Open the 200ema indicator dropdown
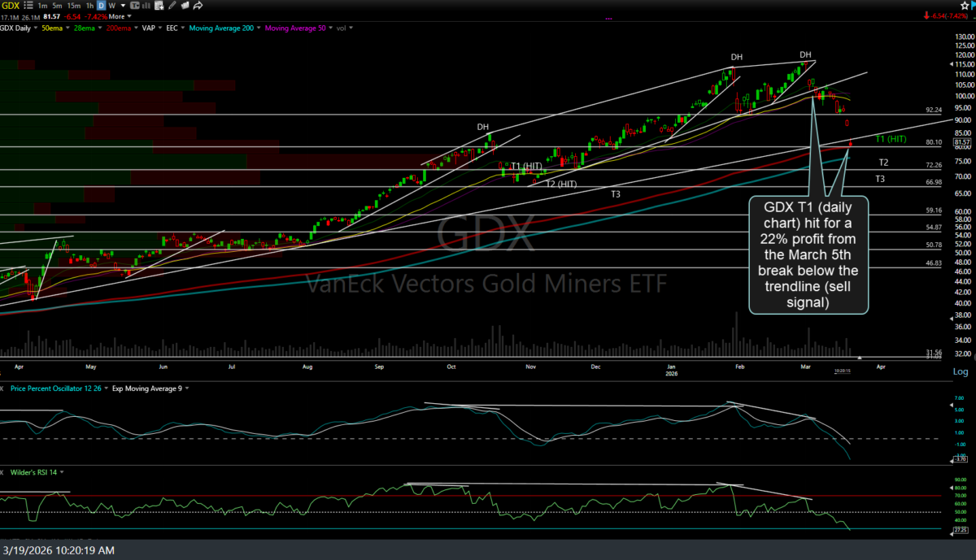 tap(136, 28)
